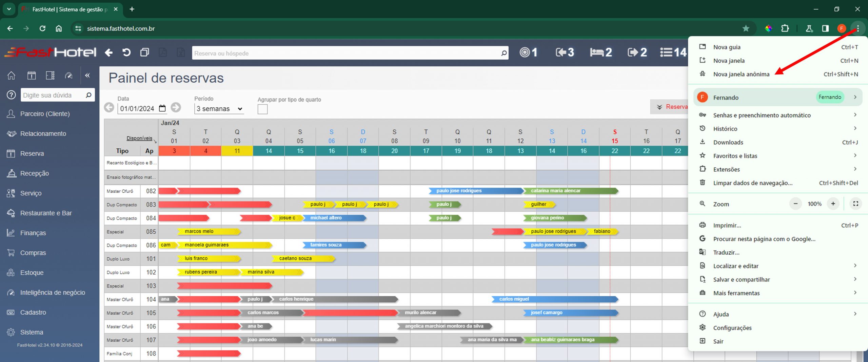Open Finanças in the left sidebar
The height and width of the screenshot is (362, 868).
pyautogui.click(x=33, y=233)
